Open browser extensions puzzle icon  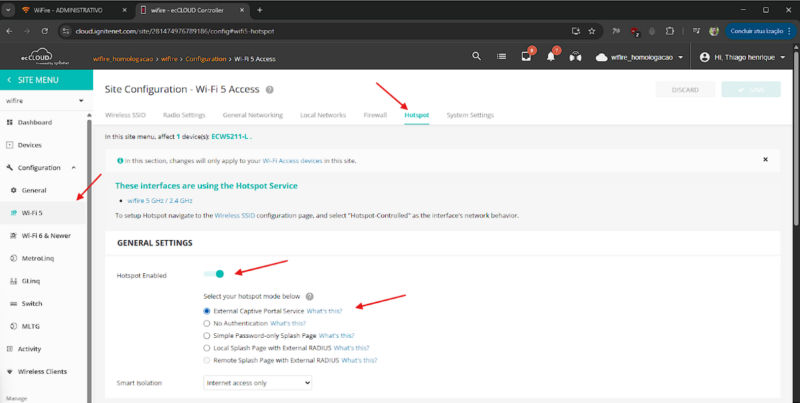670,31
